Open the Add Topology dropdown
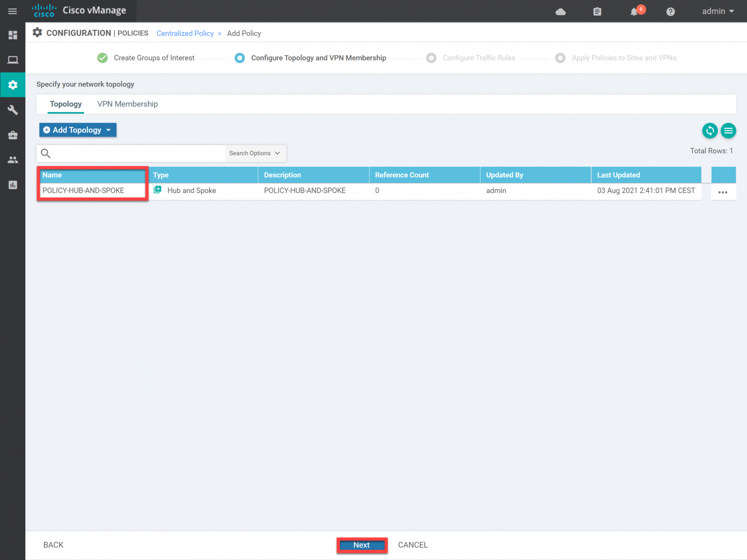Image resolution: width=747 pixels, height=560 pixels. [77, 130]
